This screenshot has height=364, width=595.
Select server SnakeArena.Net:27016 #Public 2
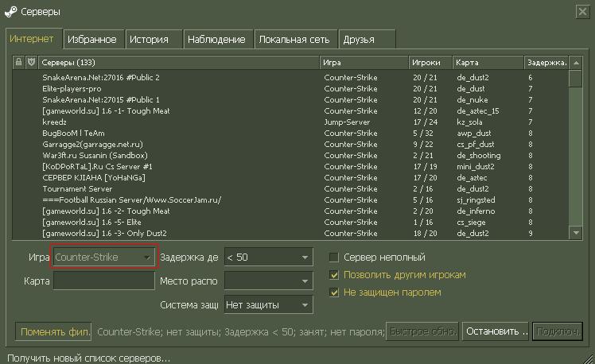(290, 77)
